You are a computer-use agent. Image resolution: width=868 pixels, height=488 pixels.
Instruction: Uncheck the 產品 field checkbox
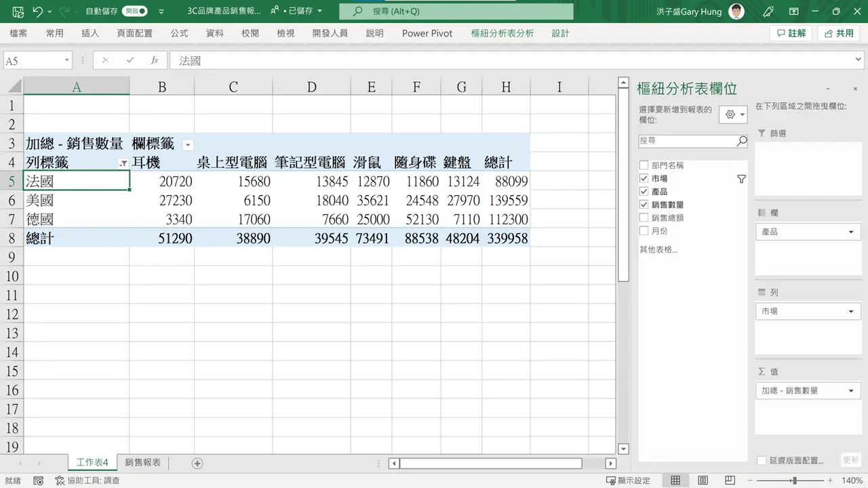pyautogui.click(x=644, y=192)
